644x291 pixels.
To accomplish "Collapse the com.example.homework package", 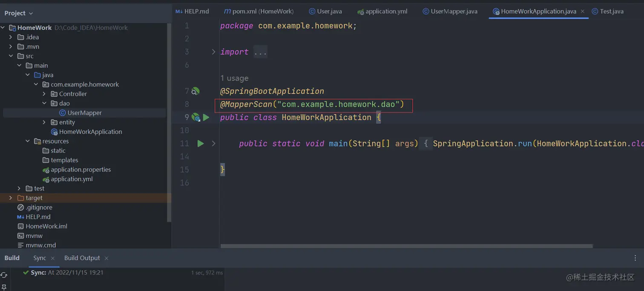I will (36, 84).
